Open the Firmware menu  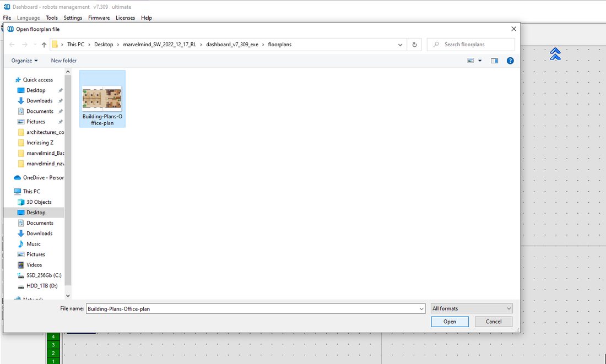[99, 18]
